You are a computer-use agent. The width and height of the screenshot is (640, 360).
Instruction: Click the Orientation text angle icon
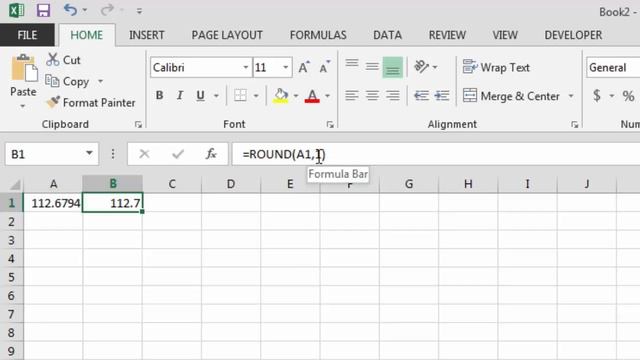[422, 67]
